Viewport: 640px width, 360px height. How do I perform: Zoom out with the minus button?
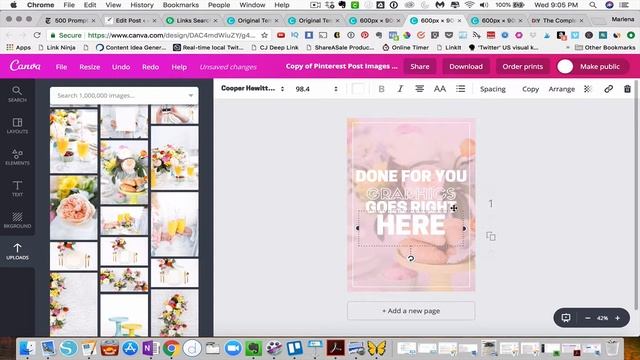click(588, 318)
